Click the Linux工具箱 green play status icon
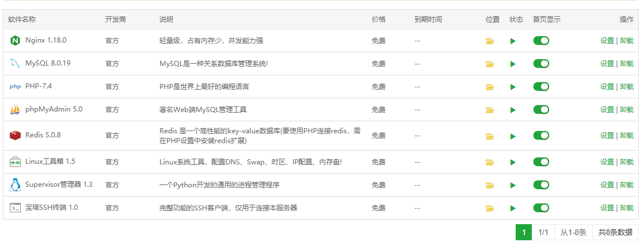This screenshot has width=644, height=246. pos(513,162)
